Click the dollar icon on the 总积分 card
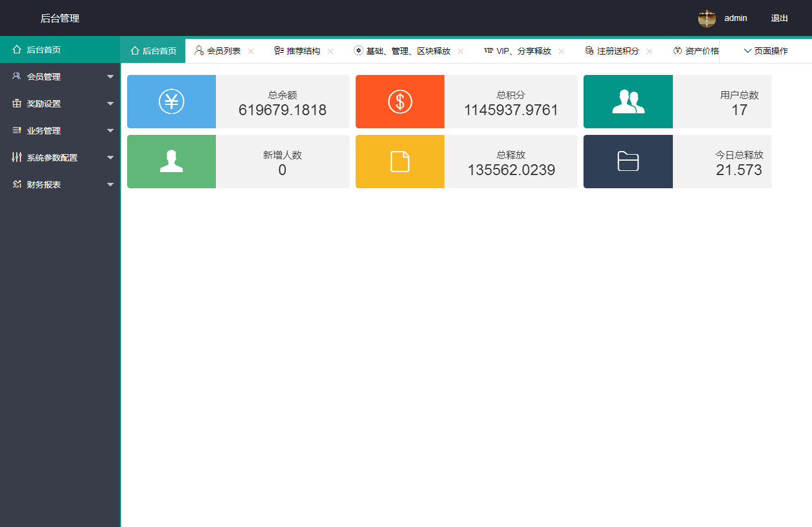Viewport: 812px width, 527px height. click(400, 101)
